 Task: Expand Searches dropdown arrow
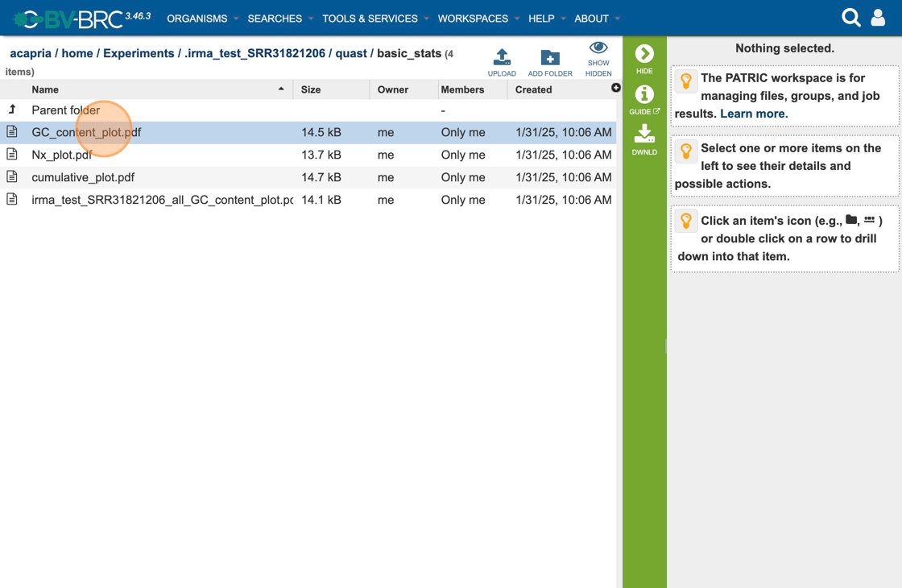[311, 19]
